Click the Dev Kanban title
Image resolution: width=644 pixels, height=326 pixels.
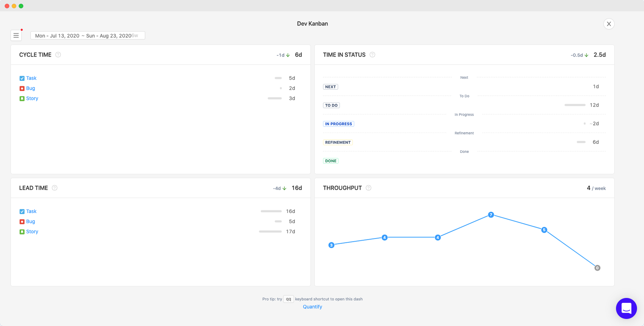(313, 24)
